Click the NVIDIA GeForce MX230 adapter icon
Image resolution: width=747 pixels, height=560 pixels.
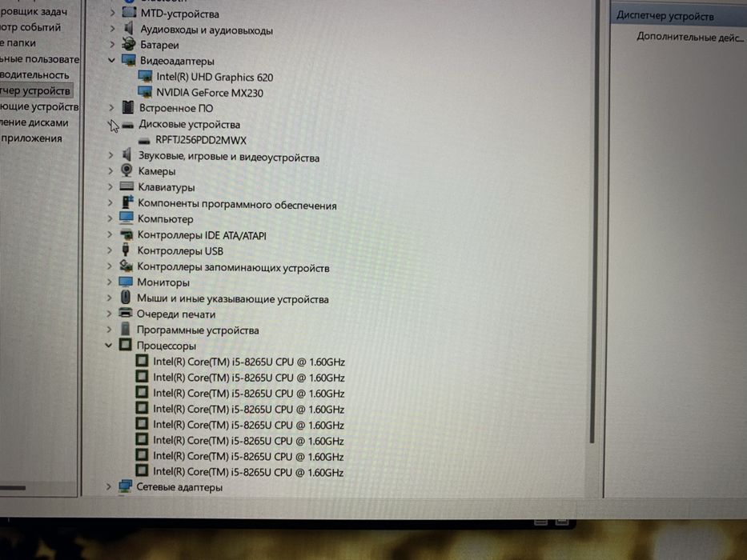click(x=145, y=92)
